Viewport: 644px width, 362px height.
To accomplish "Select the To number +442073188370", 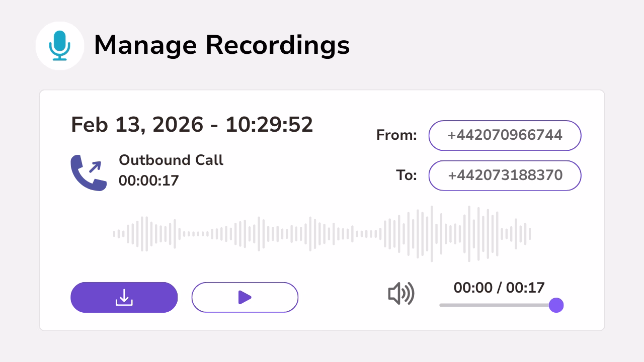I will coord(505,175).
